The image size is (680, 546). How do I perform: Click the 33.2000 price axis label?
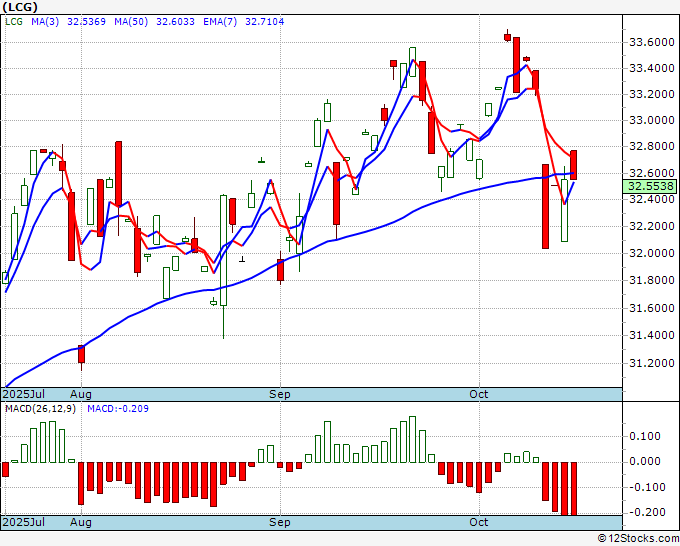(652, 94)
